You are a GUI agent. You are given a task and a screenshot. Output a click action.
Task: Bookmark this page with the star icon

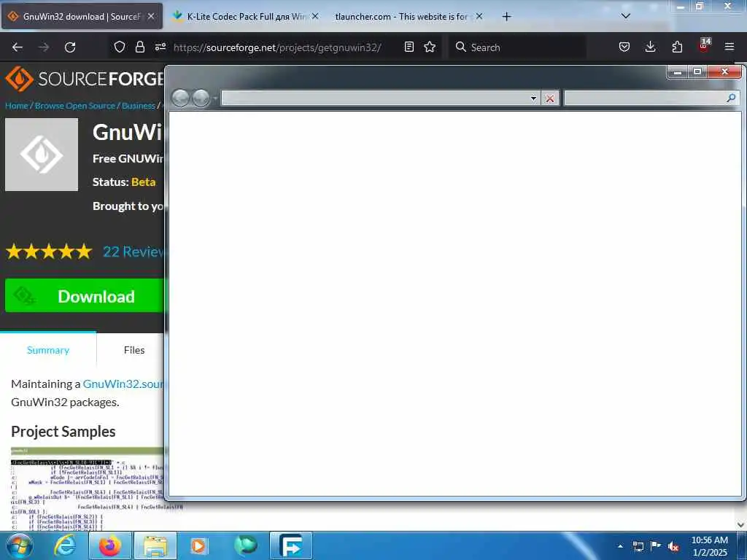click(x=430, y=47)
